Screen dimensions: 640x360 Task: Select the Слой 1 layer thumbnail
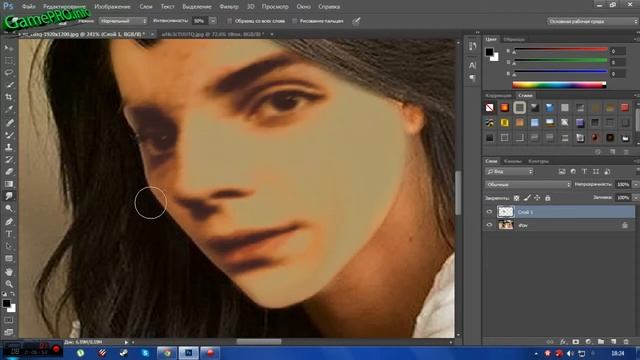point(505,212)
